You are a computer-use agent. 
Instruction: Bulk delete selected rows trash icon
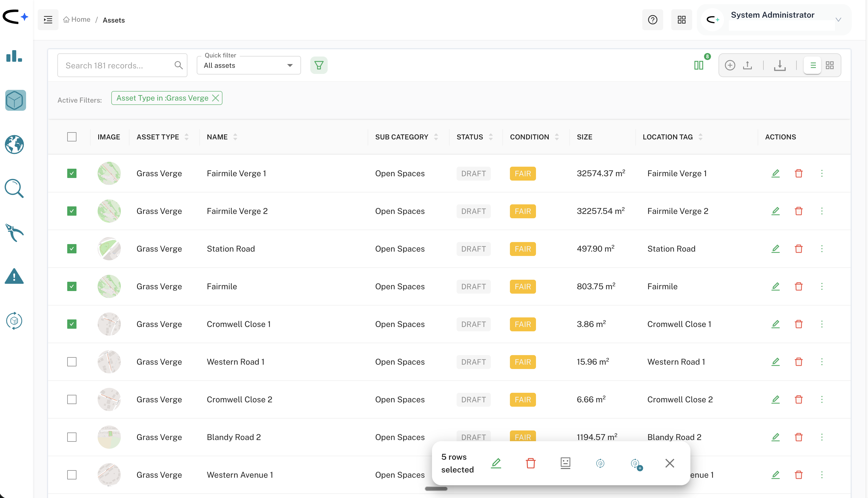(530, 463)
